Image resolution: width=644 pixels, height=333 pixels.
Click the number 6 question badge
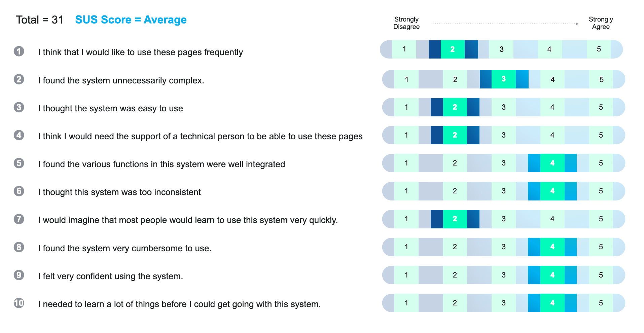[x=19, y=191]
